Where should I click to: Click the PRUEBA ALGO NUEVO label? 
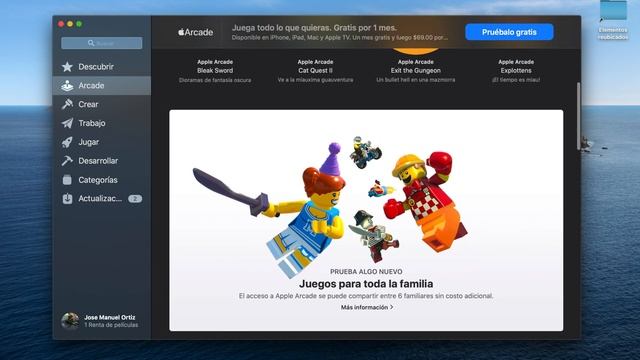pyautogui.click(x=366, y=272)
